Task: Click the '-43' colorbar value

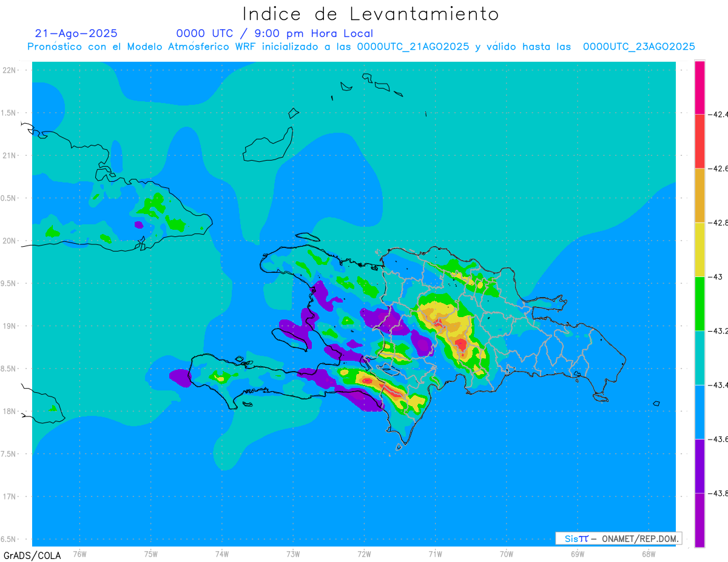Action: (x=716, y=276)
